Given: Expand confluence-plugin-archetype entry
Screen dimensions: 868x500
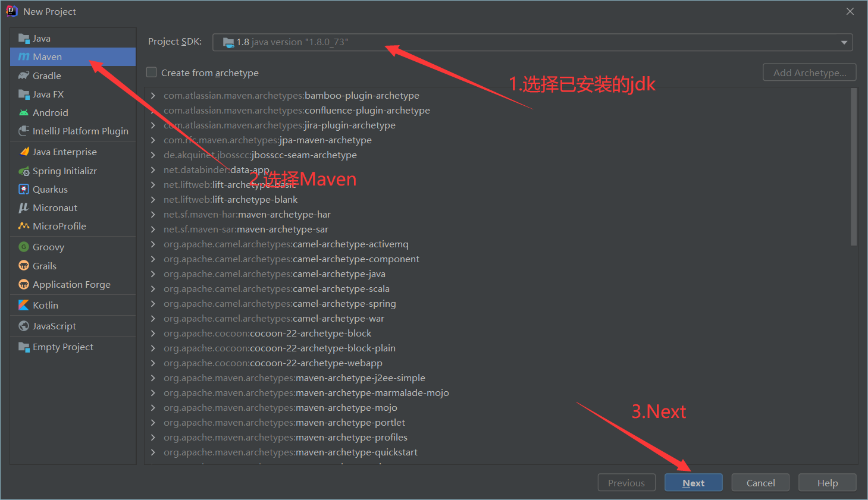Looking at the screenshot, I should click(x=153, y=111).
